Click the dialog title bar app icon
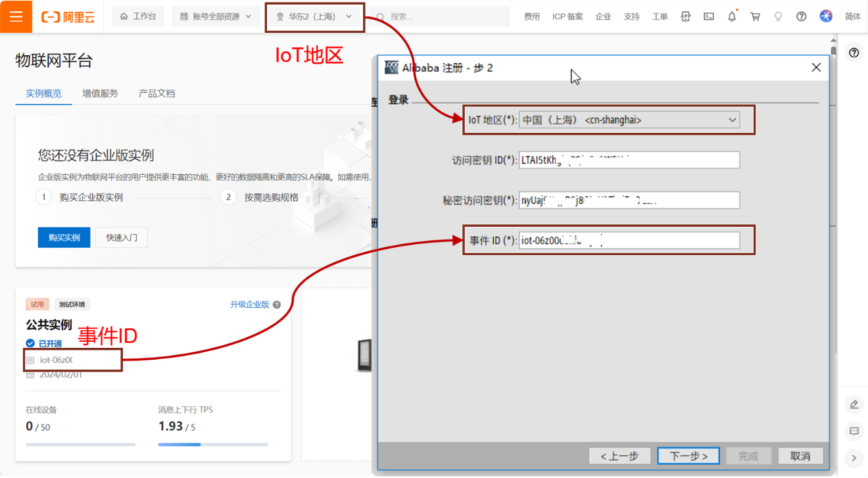 (391, 67)
